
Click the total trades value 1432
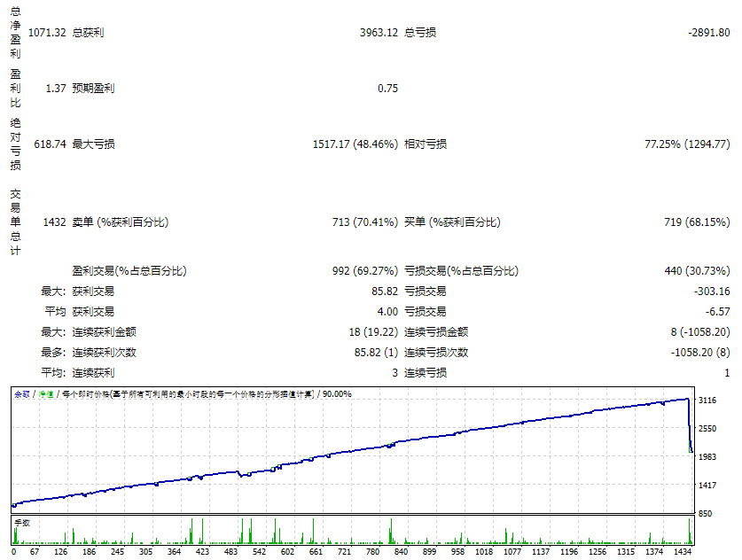pyautogui.click(x=54, y=222)
